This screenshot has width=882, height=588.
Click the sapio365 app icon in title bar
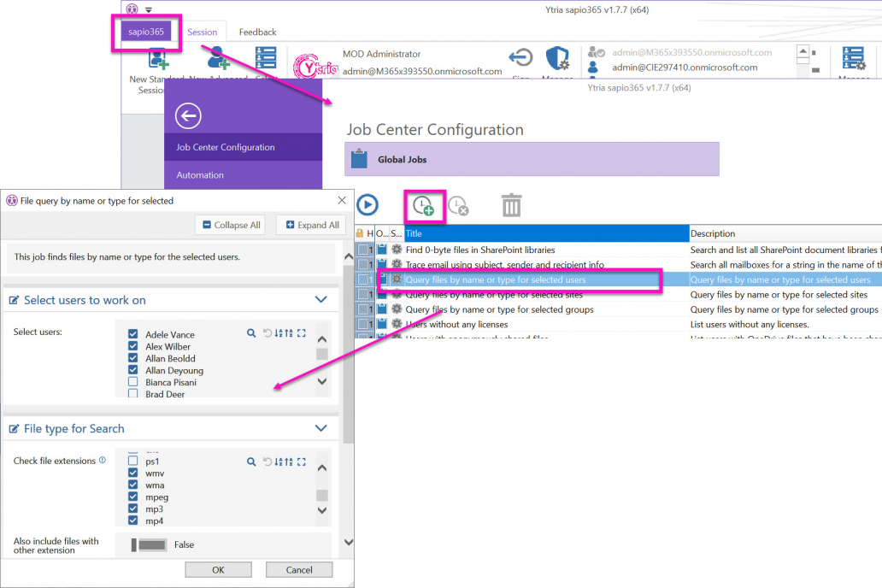(132, 9)
